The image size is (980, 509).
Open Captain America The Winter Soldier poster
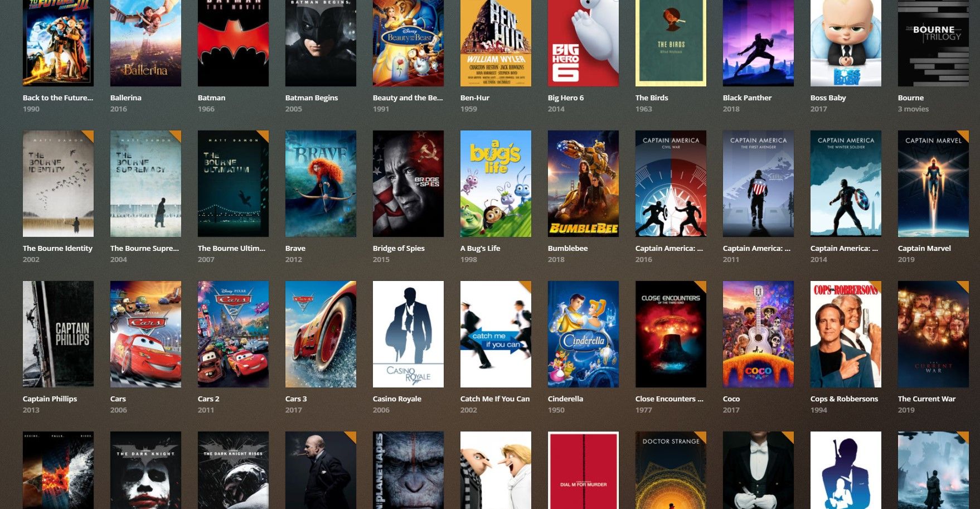(846, 183)
